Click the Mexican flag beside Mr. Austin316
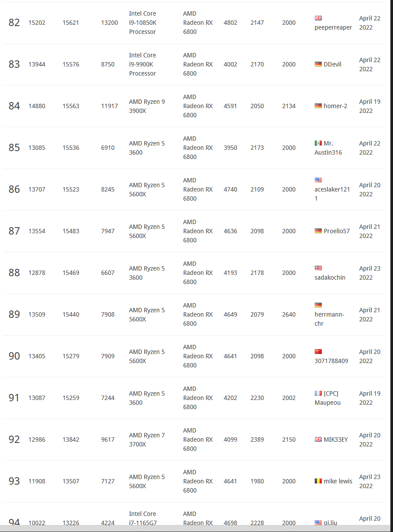 point(318,143)
